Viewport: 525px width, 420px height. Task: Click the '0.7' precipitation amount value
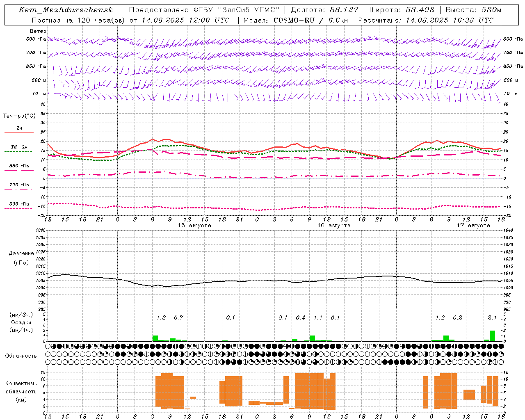[178, 317]
